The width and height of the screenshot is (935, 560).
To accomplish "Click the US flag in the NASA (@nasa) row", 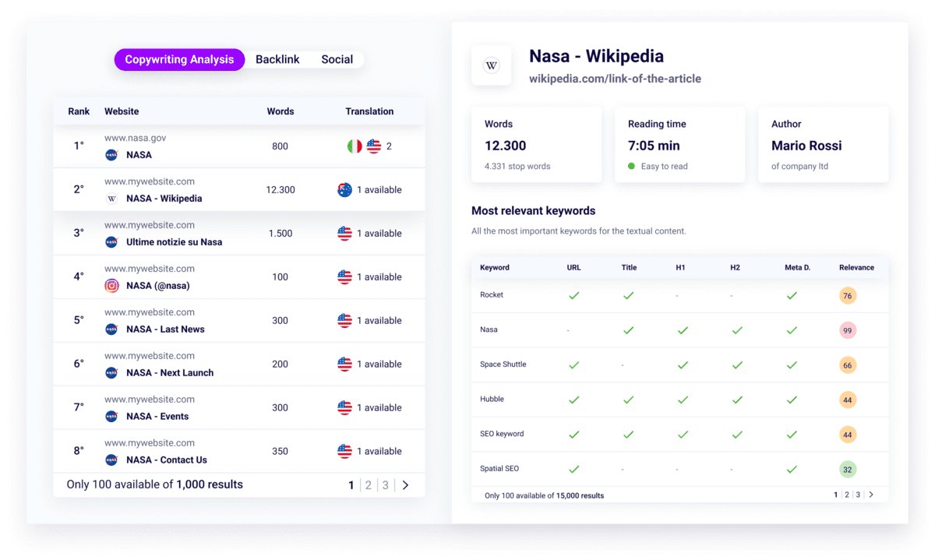I will [344, 276].
